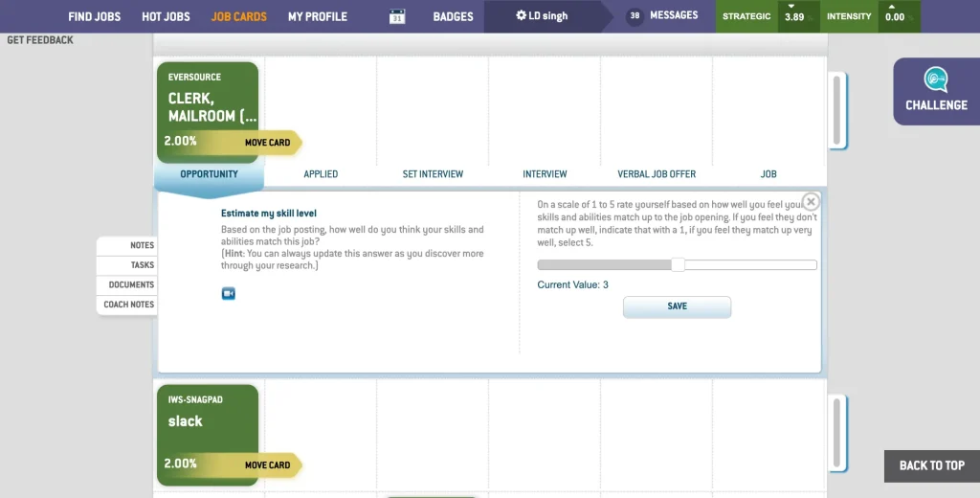Open the calendar icon in navbar
Viewport: 980px width, 498px height.
click(397, 16)
